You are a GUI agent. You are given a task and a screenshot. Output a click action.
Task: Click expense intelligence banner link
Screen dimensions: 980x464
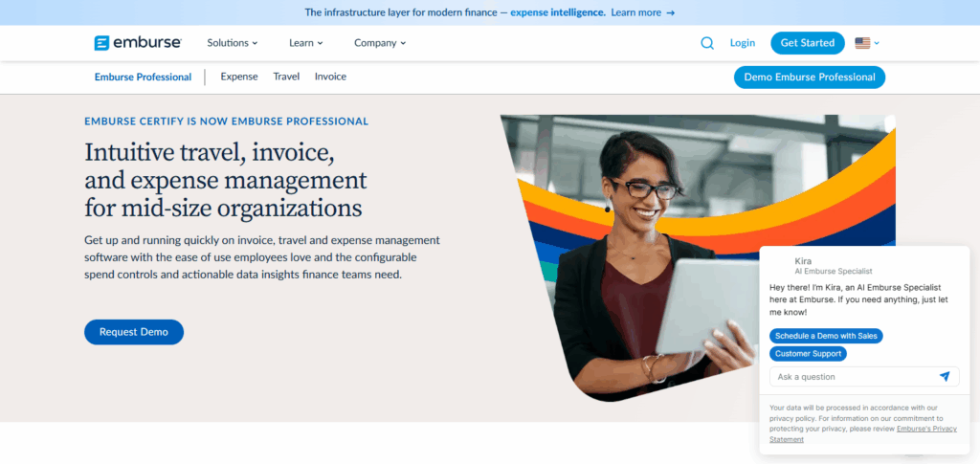pyautogui.click(x=558, y=12)
